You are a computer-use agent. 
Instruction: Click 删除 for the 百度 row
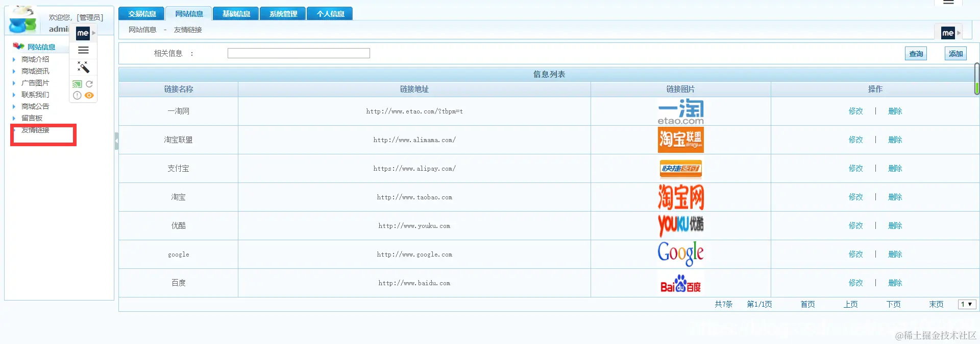pos(895,283)
